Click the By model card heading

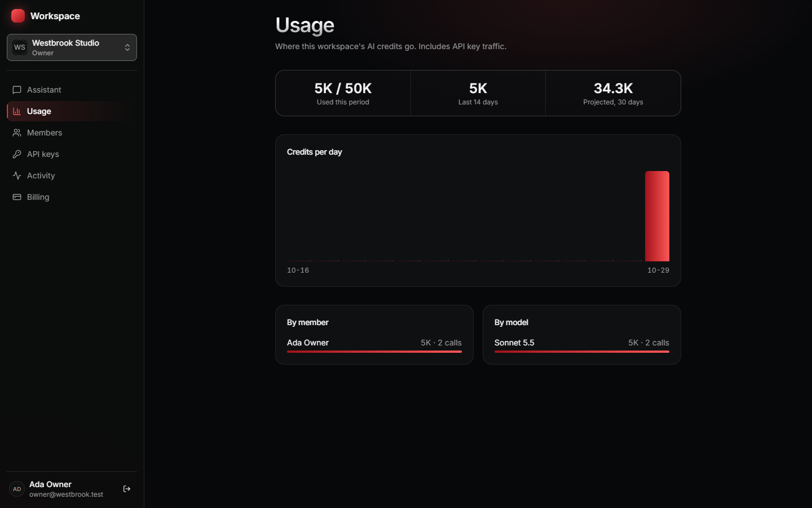511,322
